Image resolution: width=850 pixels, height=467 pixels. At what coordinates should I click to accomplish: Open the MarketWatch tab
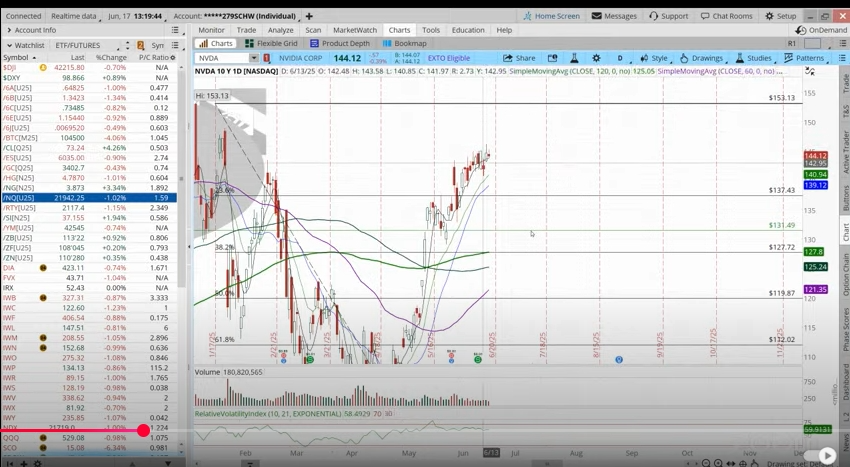pyautogui.click(x=355, y=30)
